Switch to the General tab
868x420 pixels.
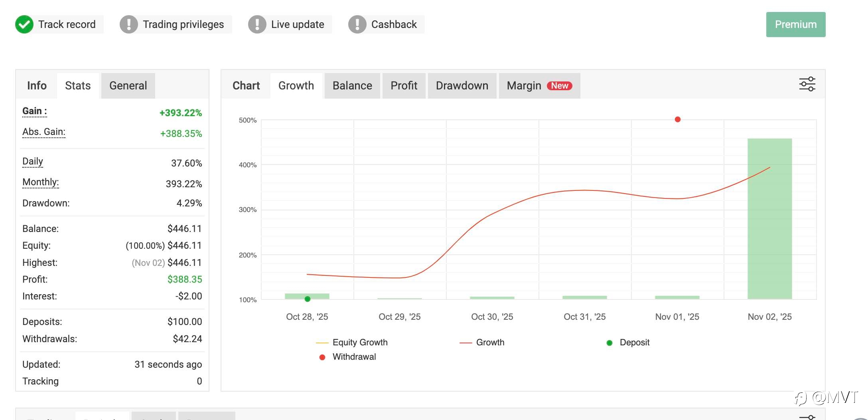click(x=128, y=86)
